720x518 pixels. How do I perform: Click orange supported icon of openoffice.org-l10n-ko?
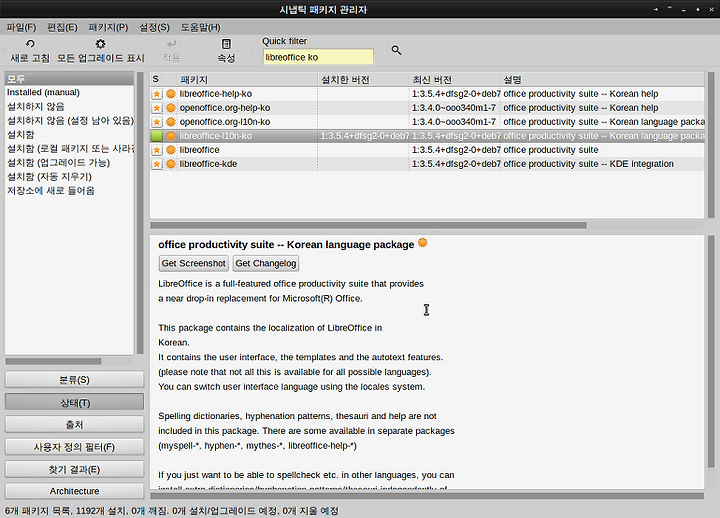(171, 122)
